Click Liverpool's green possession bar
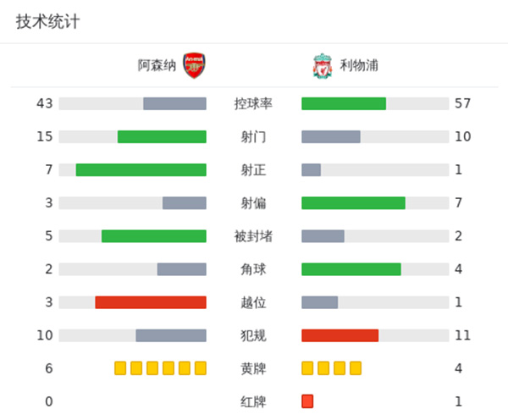The height and width of the screenshot is (420, 508). 344,103
